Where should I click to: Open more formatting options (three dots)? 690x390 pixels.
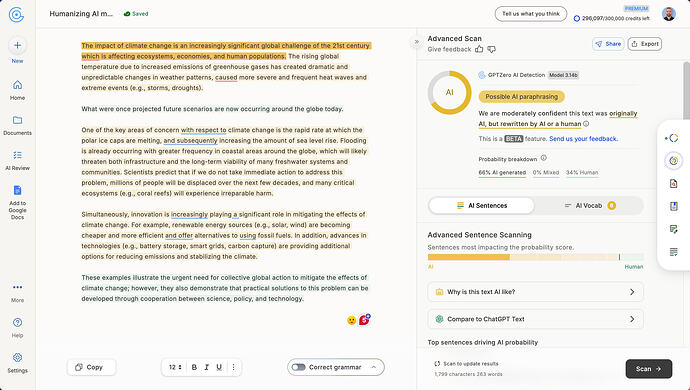233,367
